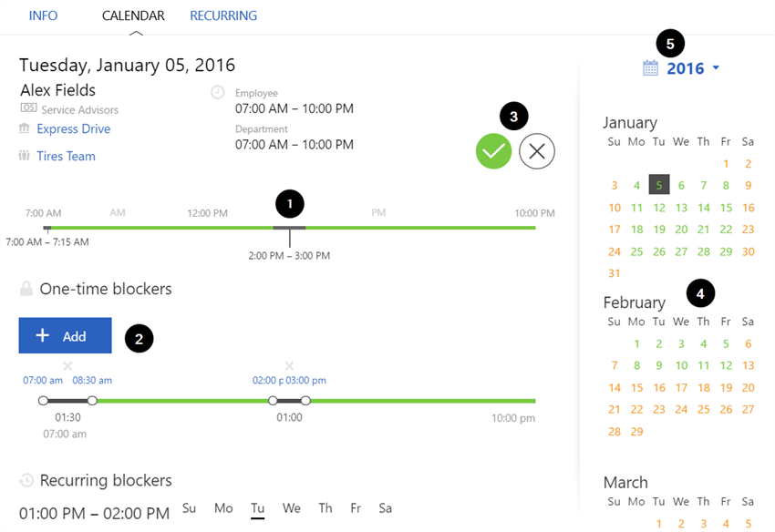The width and height of the screenshot is (775, 532).
Task: Toggle Friday in recurring blocker days
Action: click(356, 508)
